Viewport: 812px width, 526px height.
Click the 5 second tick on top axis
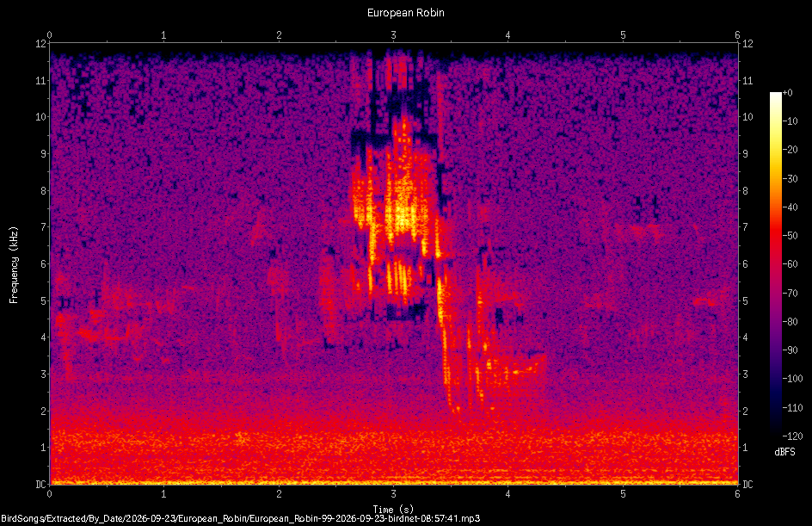click(x=623, y=35)
